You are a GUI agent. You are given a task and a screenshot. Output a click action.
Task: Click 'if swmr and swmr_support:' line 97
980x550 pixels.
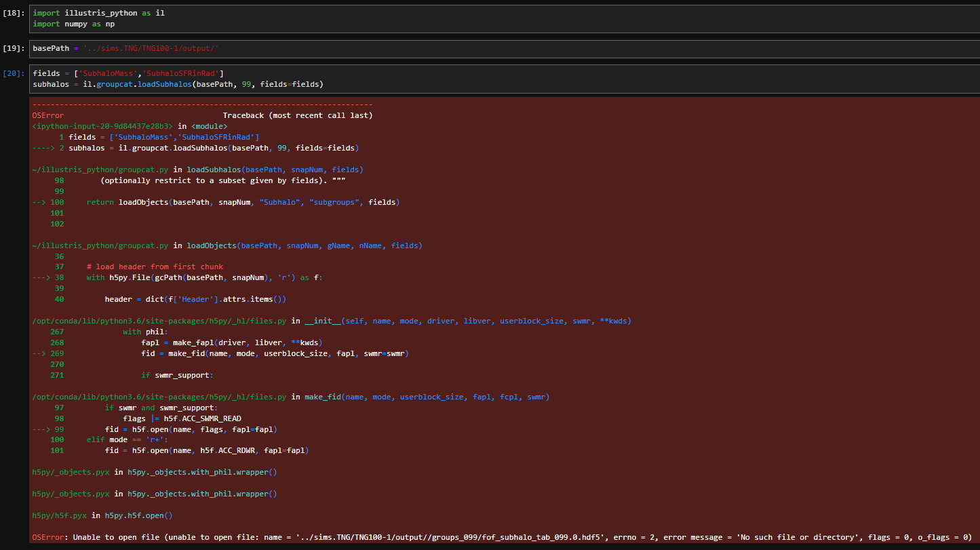(161, 408)
